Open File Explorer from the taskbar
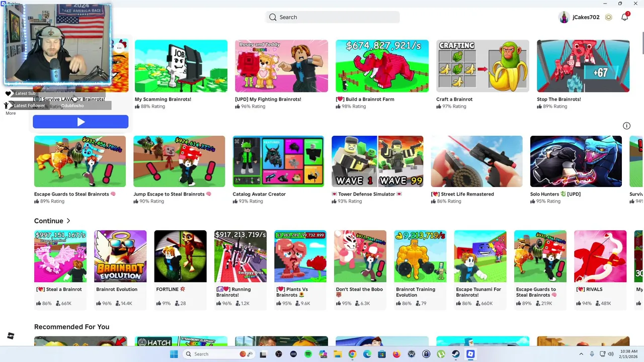Image resolution: width=644 pixels, height=362 pixels. (x=338, y=354)
